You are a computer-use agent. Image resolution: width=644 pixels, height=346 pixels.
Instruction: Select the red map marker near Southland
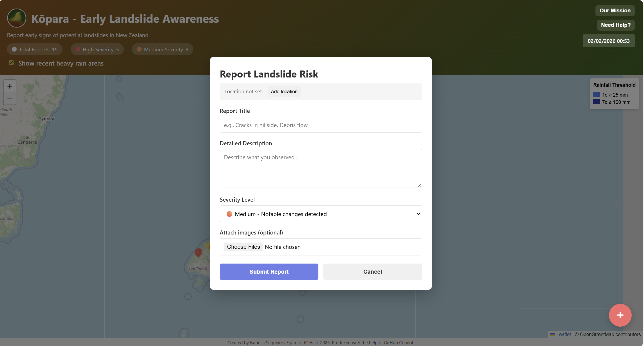[x=198, y=252]
